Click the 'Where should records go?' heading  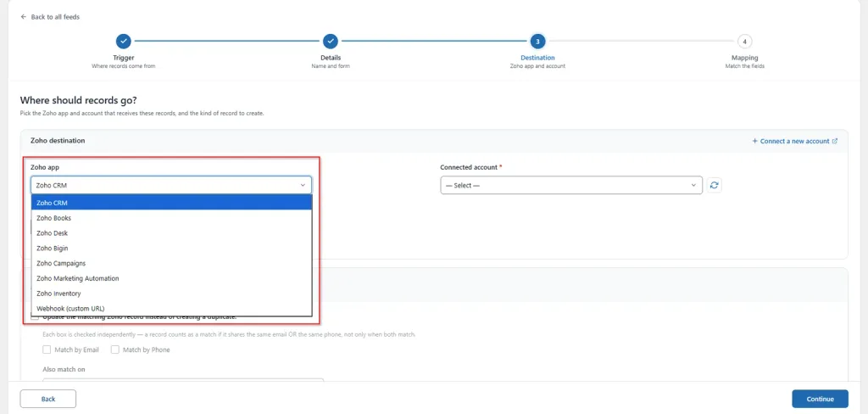(x=78, y=100)
